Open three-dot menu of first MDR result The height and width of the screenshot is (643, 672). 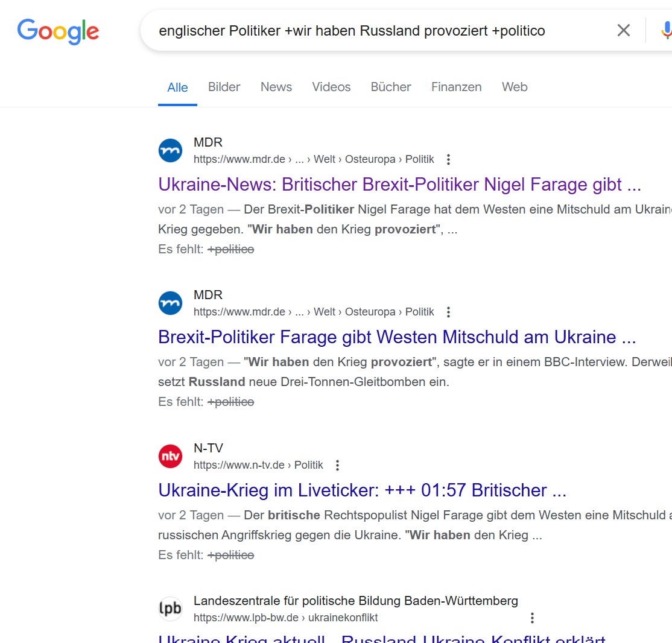pos(448,160)
